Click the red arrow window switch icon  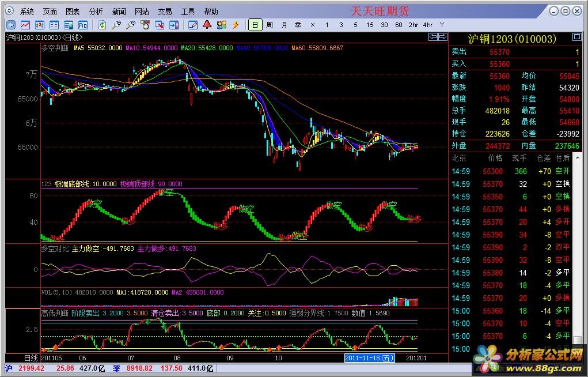pyautogui.click(x=160, y=25)
